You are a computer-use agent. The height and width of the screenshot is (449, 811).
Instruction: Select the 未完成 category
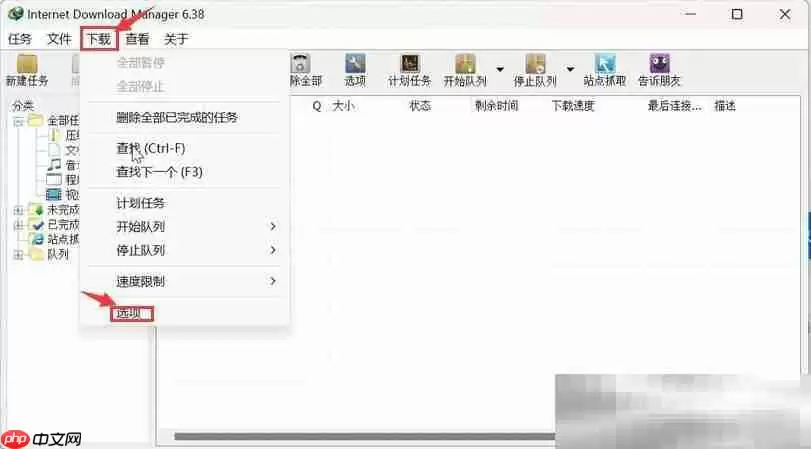(63, 210)
